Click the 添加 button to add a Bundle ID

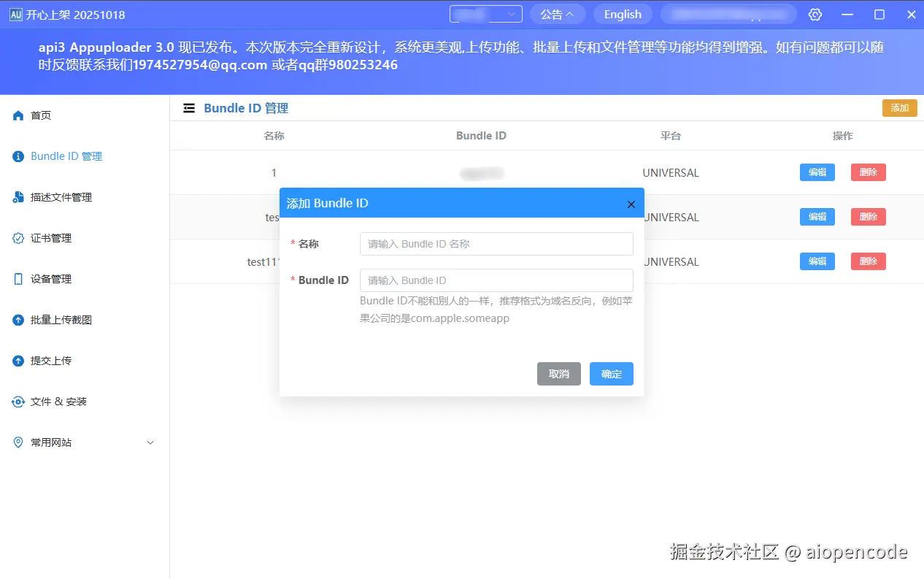click(899, 107)
